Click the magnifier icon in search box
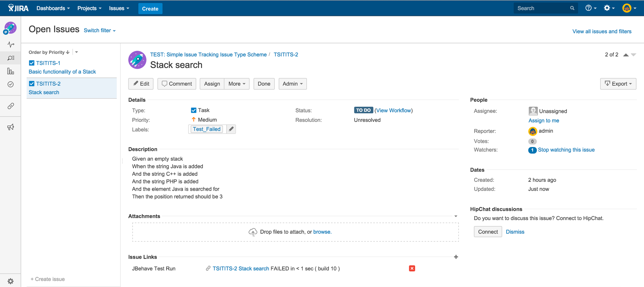Image resolution: width=644 pixels, height=287 pixels. coord(572,8)
